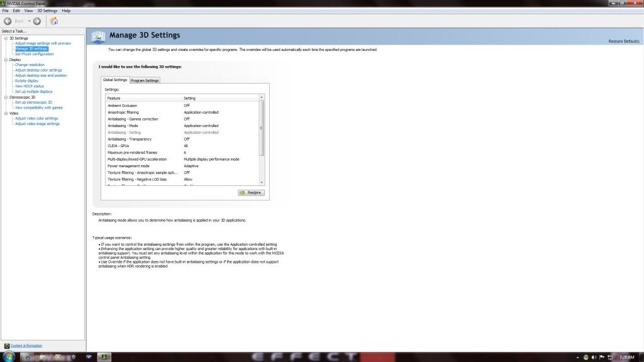Image resolution: width=644 pixels, height=362 pixels.
Task: Collapse the Video tree node
Action: click(6, 113)
